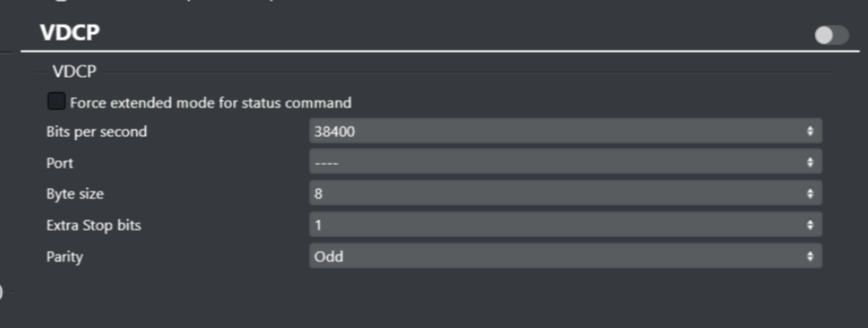Click the 'Bits per second' label

[x=96, y=132]
